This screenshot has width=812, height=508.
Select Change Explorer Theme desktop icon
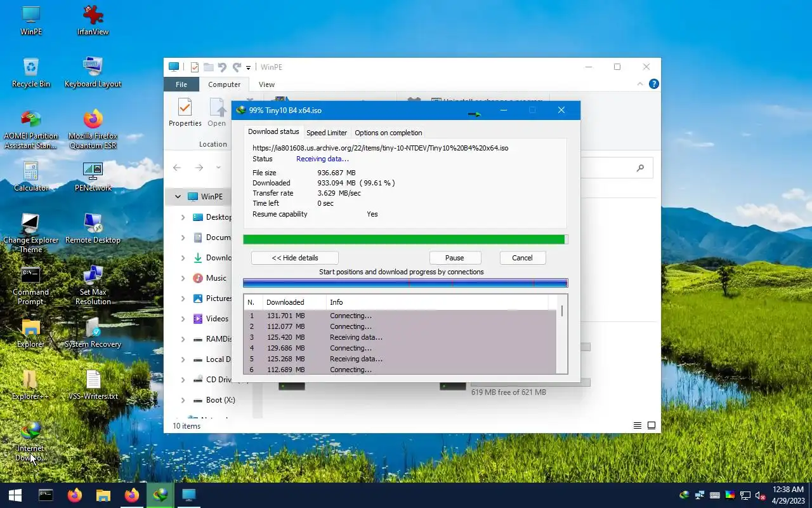[30, 234]
